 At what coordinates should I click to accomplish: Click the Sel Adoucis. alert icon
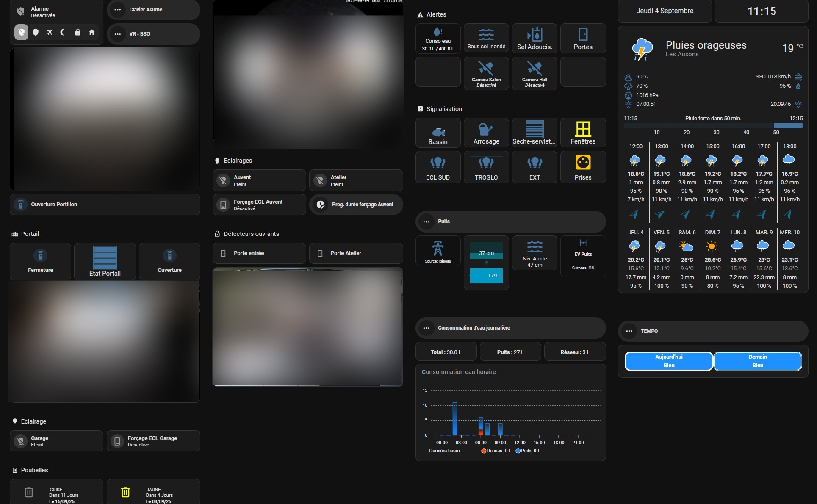coord(535,34)
